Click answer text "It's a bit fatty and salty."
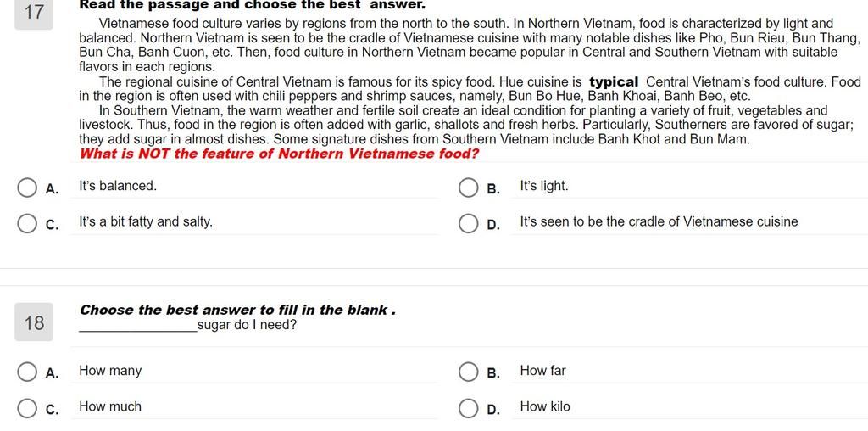Viewport: 868px width, 431px height. click(146, 222)
